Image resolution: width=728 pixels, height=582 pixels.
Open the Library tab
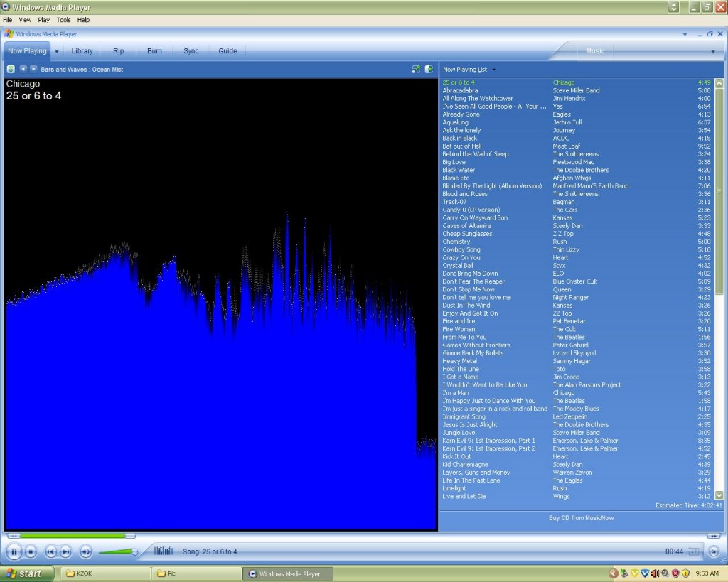pyautogui.click(x=82, y=51)
